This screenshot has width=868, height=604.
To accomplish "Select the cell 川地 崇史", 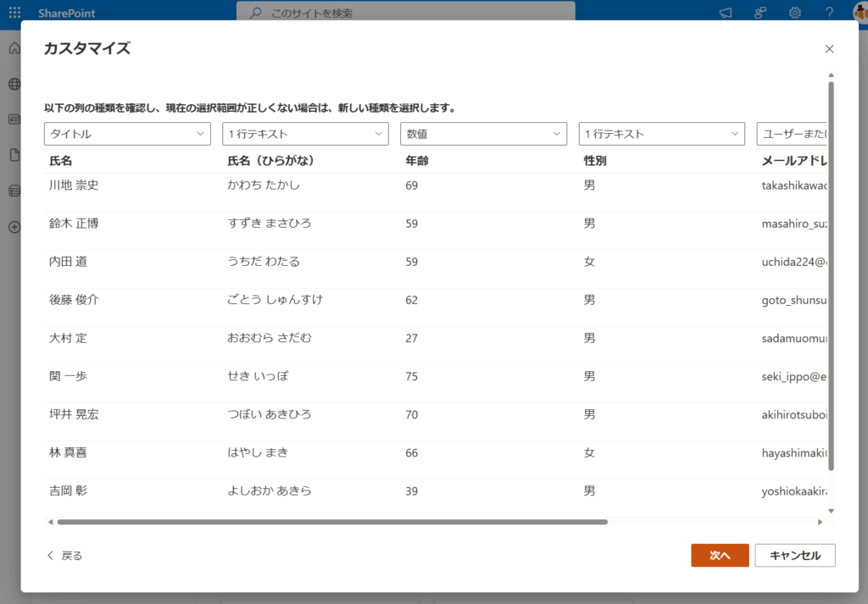I will tap(74, 186).
